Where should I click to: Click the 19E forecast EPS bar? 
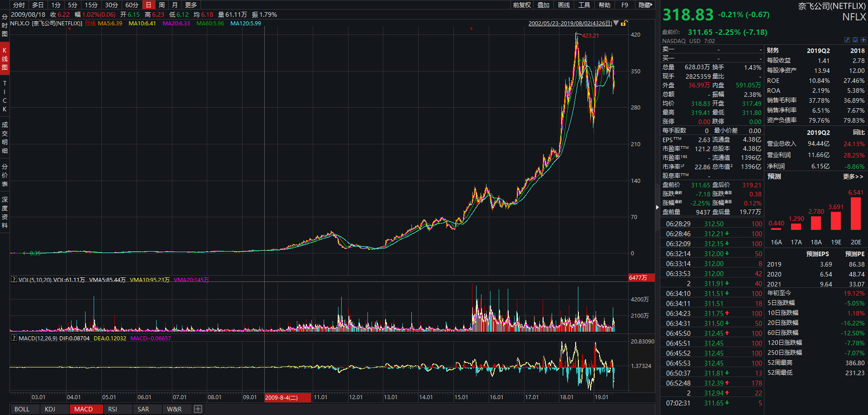(x=836, y=221)
